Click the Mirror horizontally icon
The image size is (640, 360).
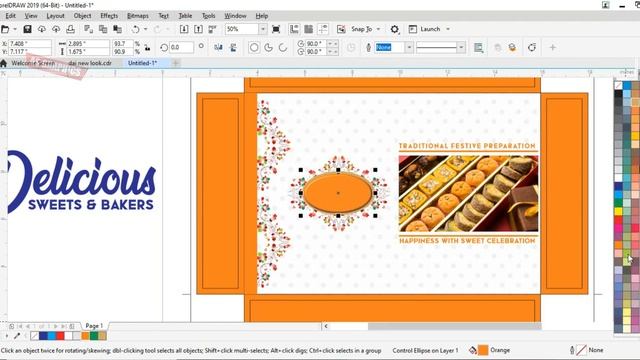[x=218, y=47]
